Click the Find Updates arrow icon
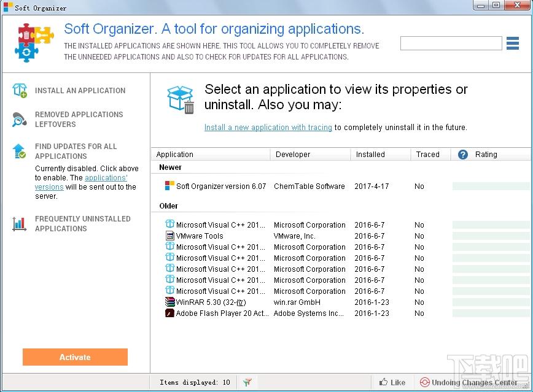533x392 pixels. 19,151
